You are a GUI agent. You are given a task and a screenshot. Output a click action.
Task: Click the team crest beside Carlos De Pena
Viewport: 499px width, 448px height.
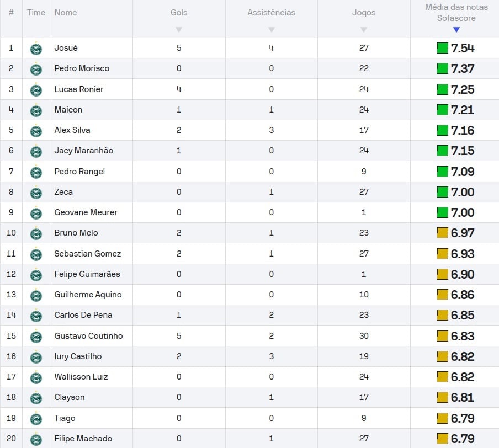click(x=36, y=316)
